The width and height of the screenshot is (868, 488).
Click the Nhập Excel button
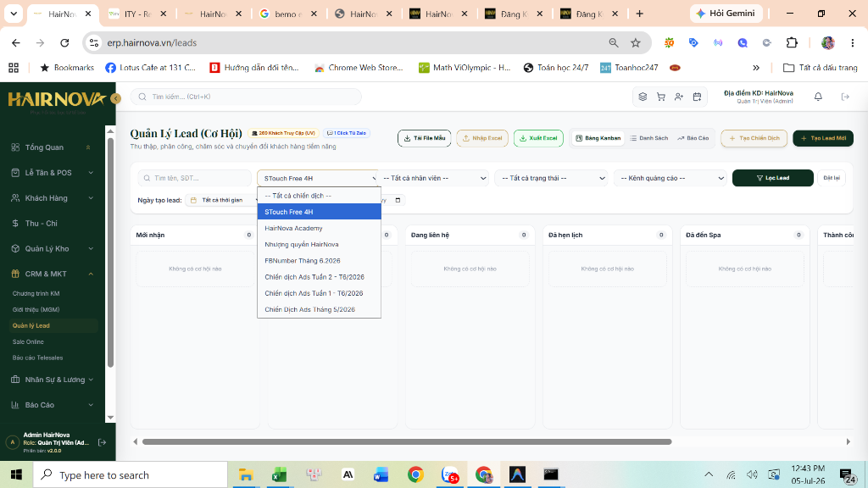coord(482,138)
